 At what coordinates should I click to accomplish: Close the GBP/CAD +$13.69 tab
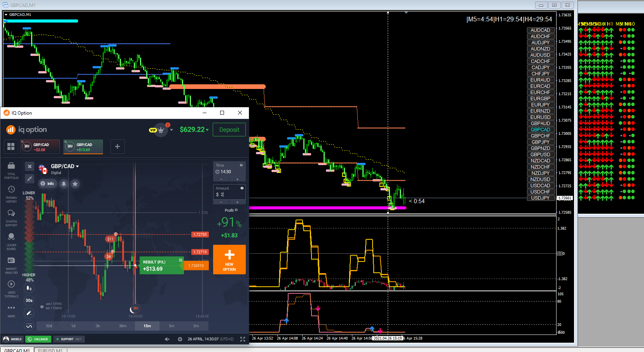tap(65, 141)
